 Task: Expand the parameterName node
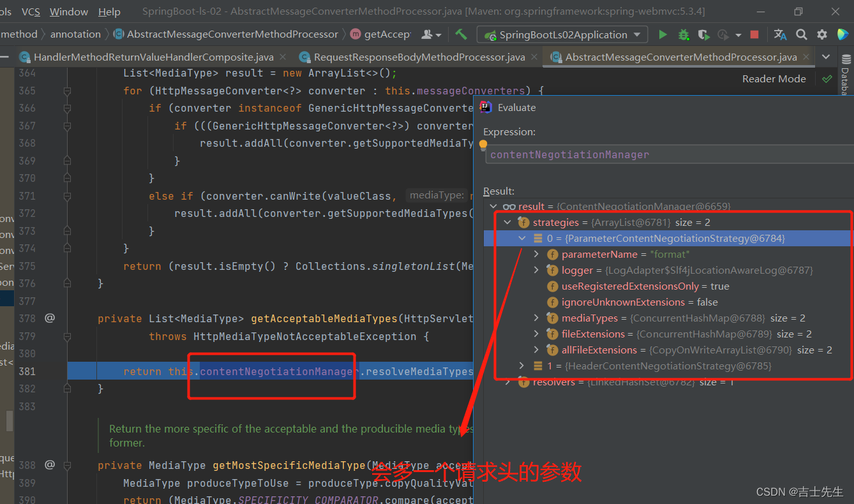click(x=537, y=254)
